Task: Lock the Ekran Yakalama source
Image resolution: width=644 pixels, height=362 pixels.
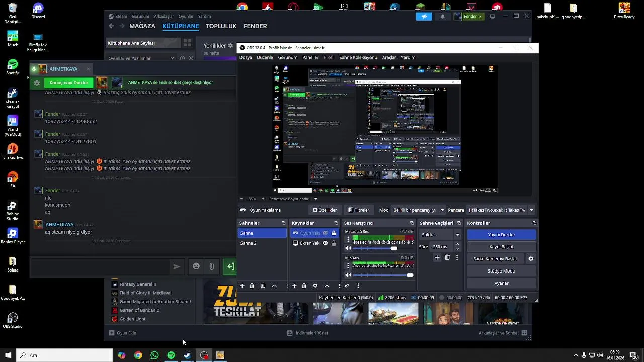Action: [x=334, y=243]
